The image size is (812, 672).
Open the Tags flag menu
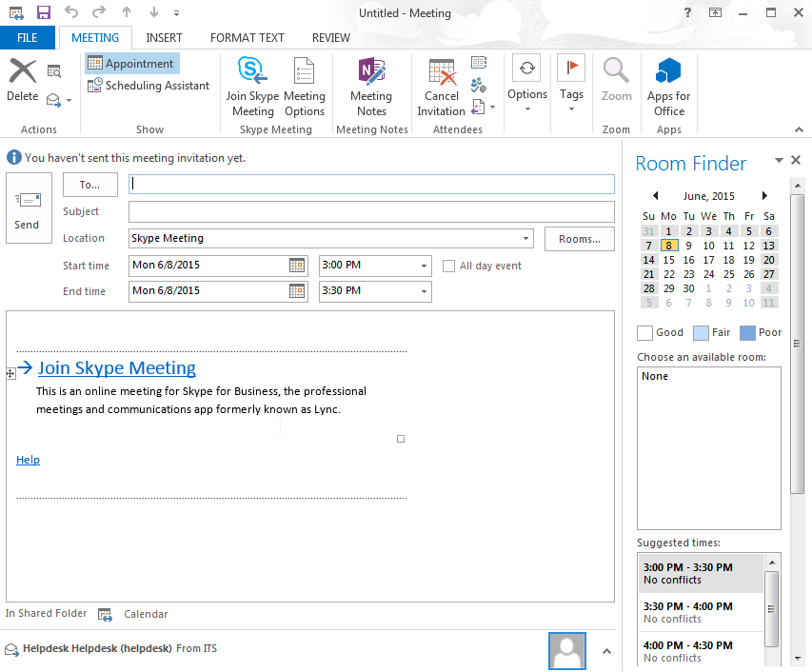[571, 83]
